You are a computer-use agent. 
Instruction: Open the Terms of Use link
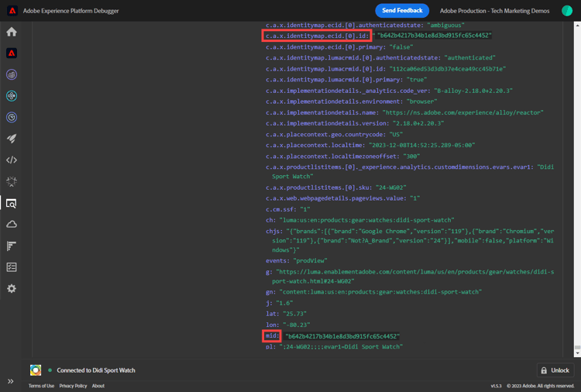41,386
